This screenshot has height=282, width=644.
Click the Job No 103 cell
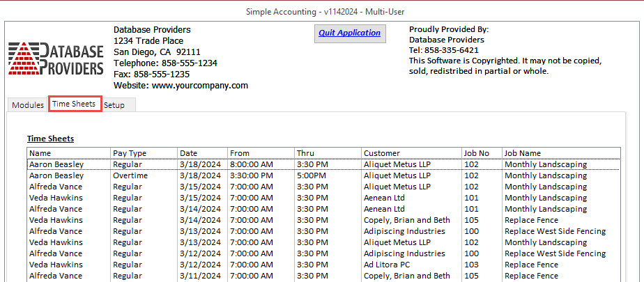471,265
